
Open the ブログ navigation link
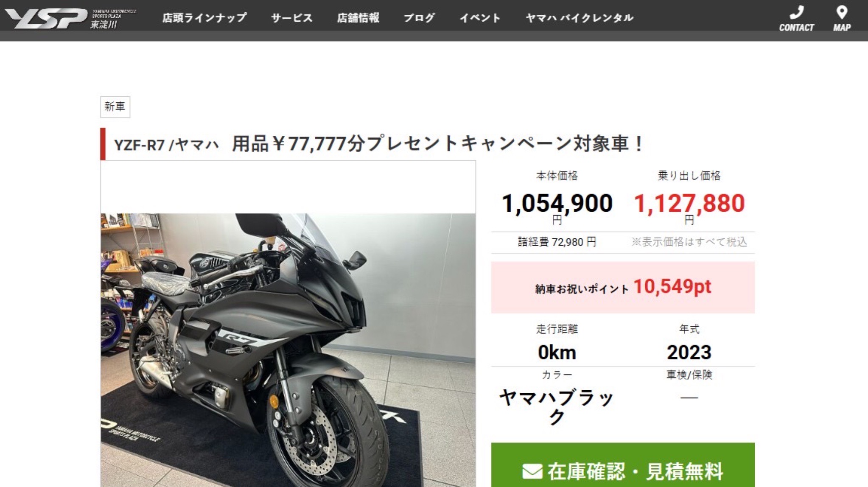[x=419, y=18]
